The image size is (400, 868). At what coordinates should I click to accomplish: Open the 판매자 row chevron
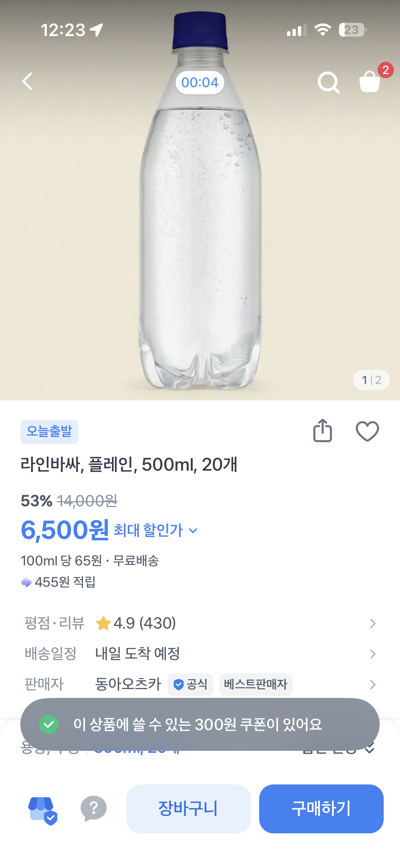coord(373,684)
